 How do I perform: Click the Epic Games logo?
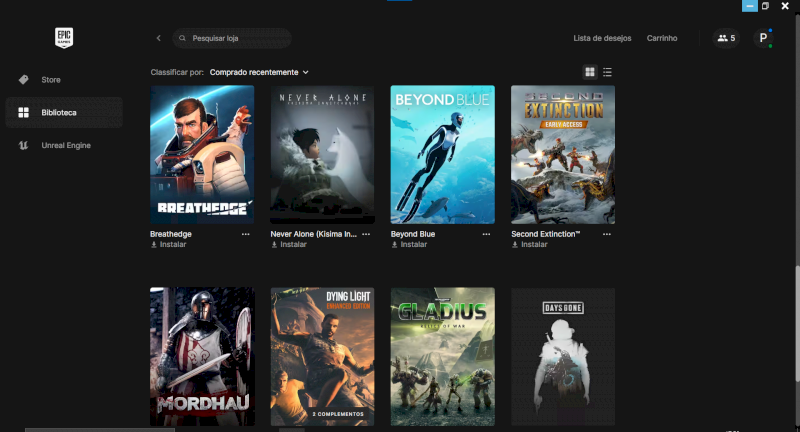(x=64, y=38)
